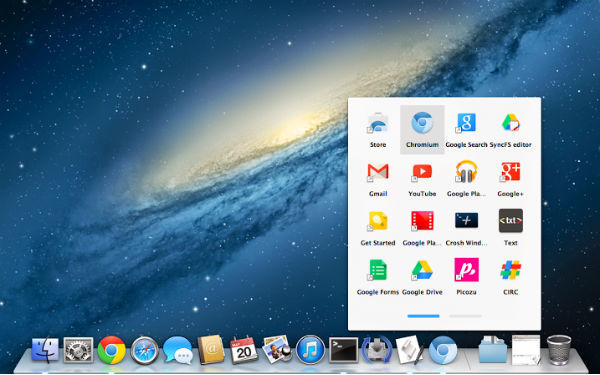This screenshot has height=375, width=600.
Task: Click the "Get Started" label
Action: point(378,243)
